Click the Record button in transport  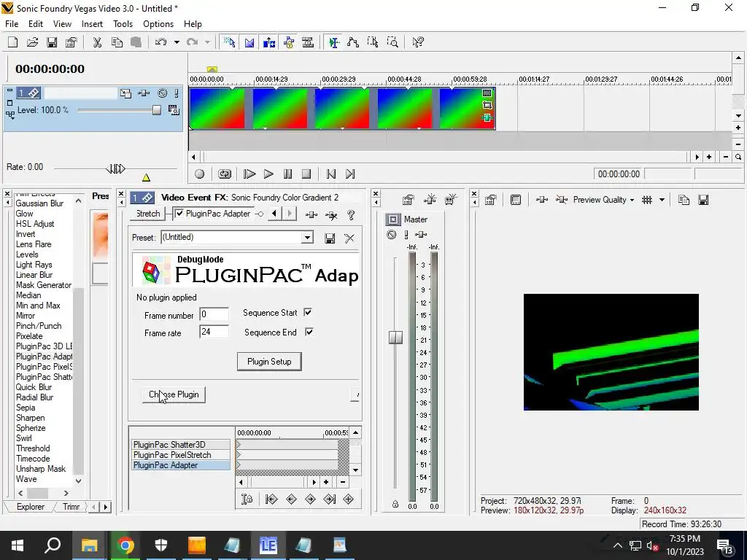(x=200, y=174)
